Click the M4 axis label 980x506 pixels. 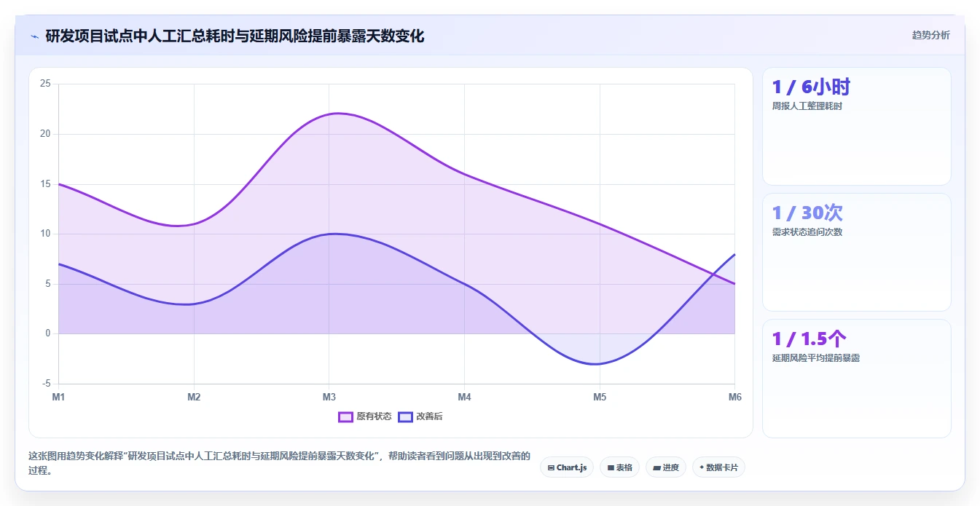coord(464,397)
